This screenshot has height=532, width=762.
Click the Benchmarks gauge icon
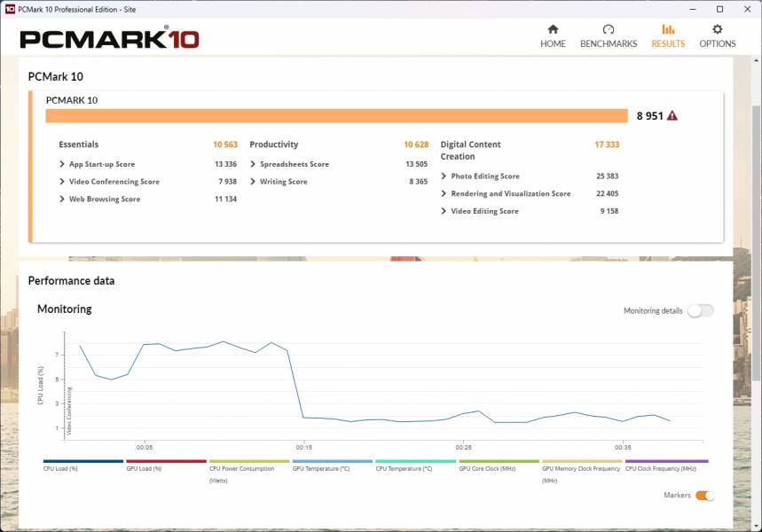tap(609, 29)
